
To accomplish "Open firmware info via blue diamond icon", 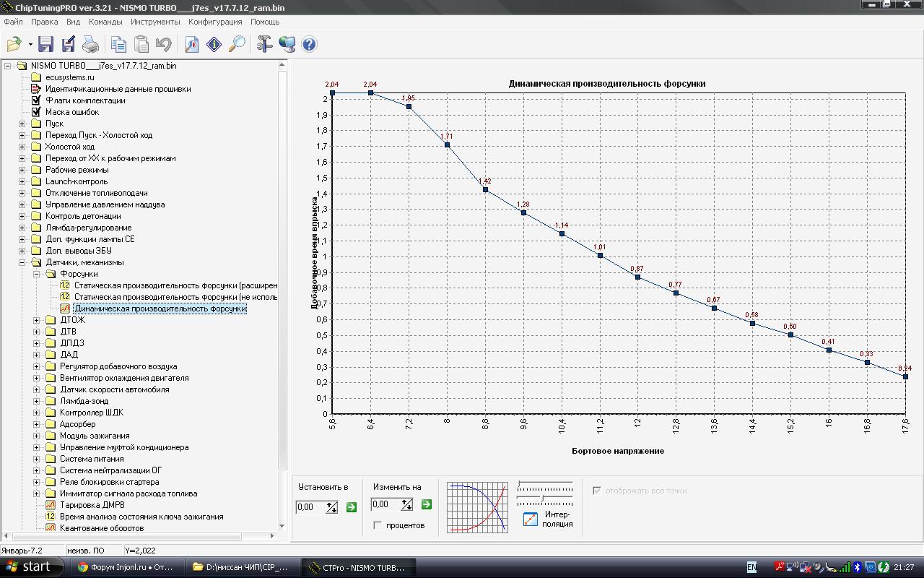I will [x=214, y=44].
